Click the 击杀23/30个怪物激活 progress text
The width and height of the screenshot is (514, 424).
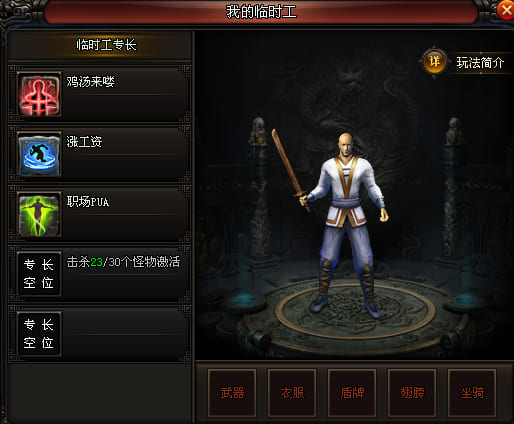123,262
